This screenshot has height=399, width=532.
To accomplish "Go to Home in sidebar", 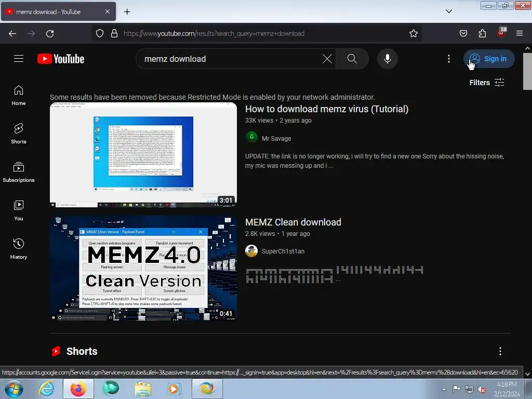I will tap(19, 96).
